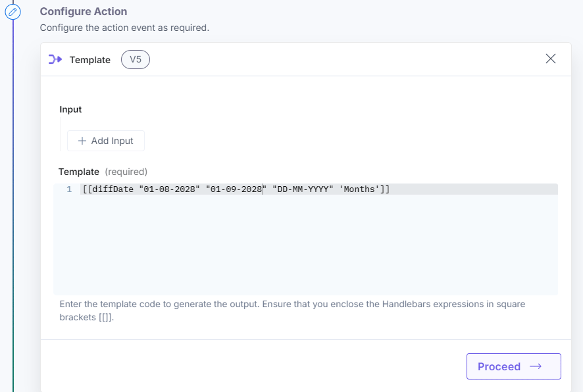Click the Configure Action heading
Screen dimensions: 583x392
[x=84, y=12]
